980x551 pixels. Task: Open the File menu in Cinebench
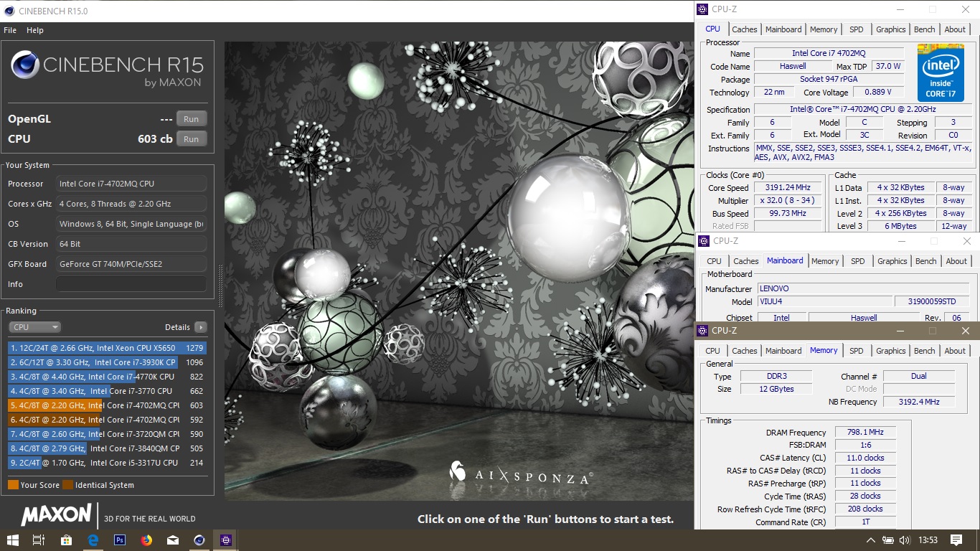(10, 30)
